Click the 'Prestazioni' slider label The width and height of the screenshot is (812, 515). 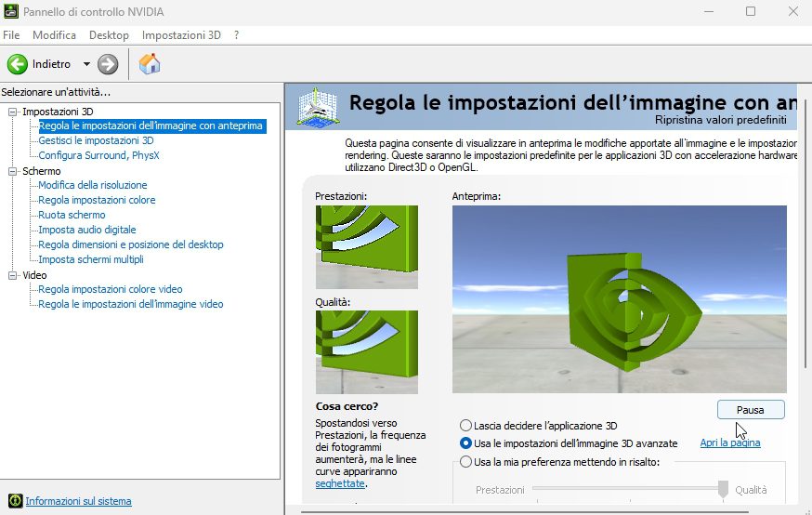[x=500, y=490]
